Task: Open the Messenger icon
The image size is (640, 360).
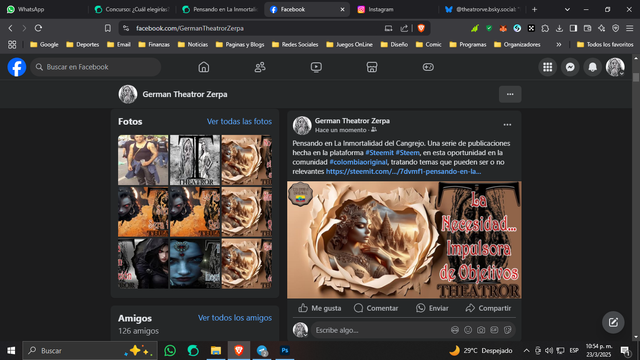Action: (570, 67)
